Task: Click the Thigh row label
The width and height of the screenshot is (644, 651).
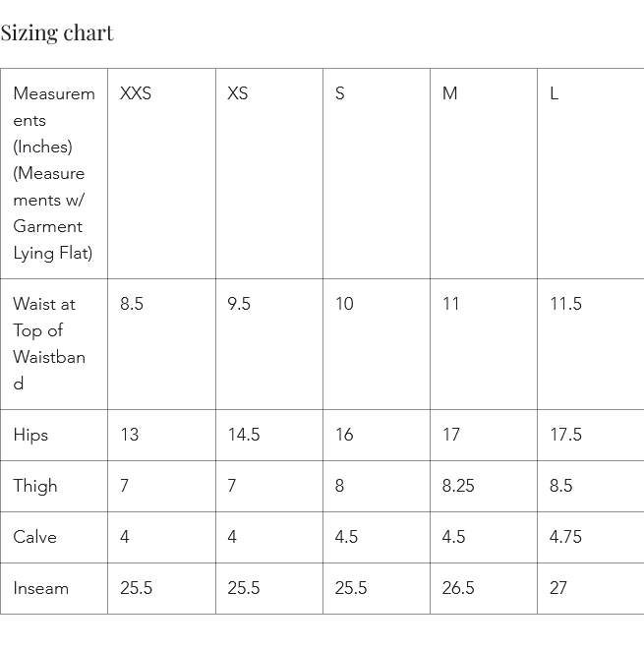Action: click(x=34, y=486)
